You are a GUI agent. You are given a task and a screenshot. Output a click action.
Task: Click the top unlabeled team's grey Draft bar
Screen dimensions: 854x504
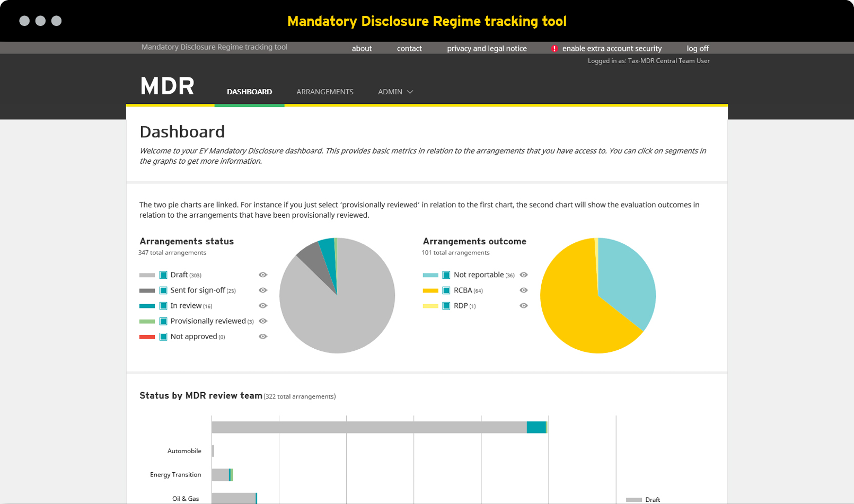pos(369,427)
